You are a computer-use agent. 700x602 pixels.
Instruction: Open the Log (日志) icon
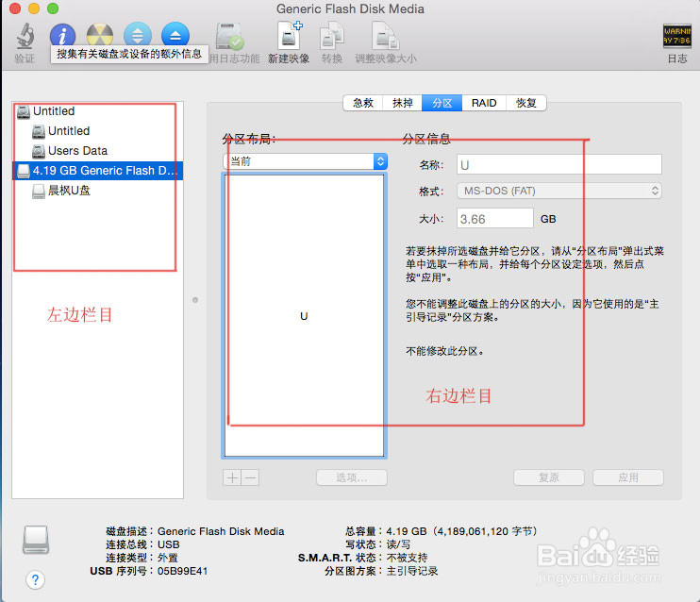pyautogui.click(x=676, y=36)
